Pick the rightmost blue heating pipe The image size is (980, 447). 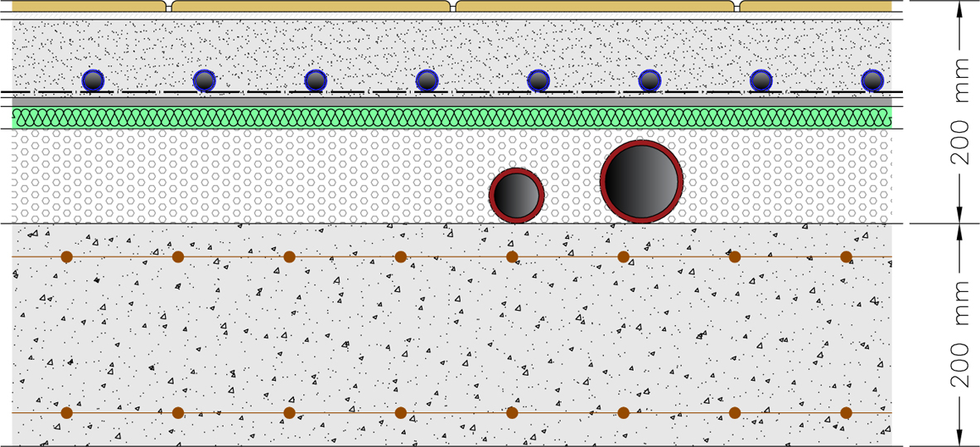point(872,80)
